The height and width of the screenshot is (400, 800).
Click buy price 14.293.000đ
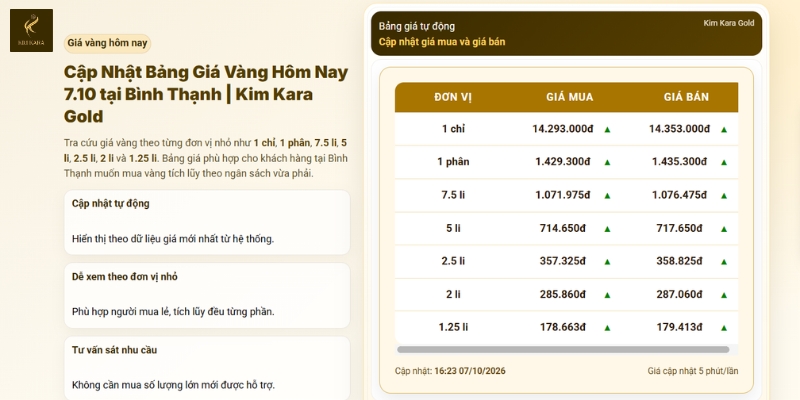(x=563, y=129)
